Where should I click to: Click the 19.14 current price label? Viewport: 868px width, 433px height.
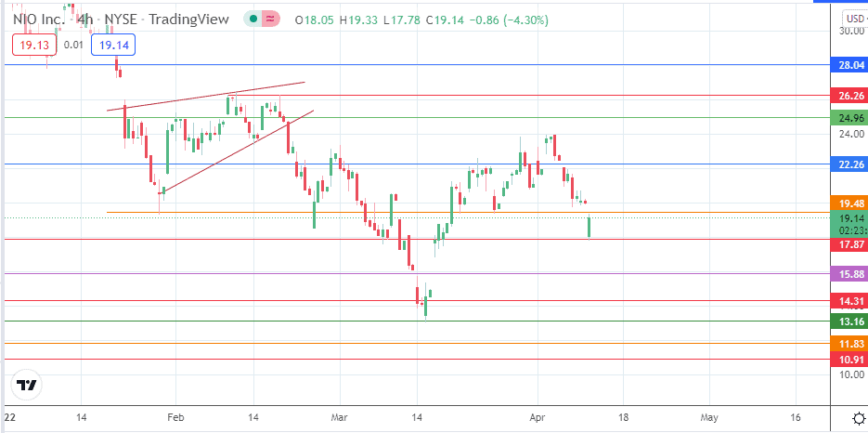tap(850, 218)
